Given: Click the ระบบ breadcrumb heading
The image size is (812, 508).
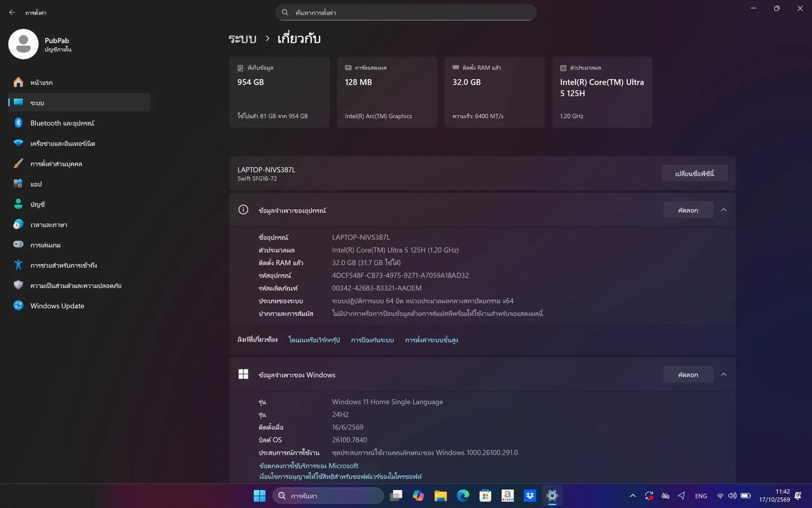Looking at the screenshot, I should click(x=243, y=39).
